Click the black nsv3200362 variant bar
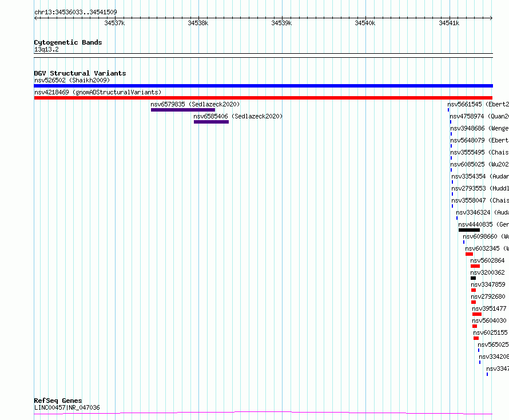 click(x=474, y=278)
